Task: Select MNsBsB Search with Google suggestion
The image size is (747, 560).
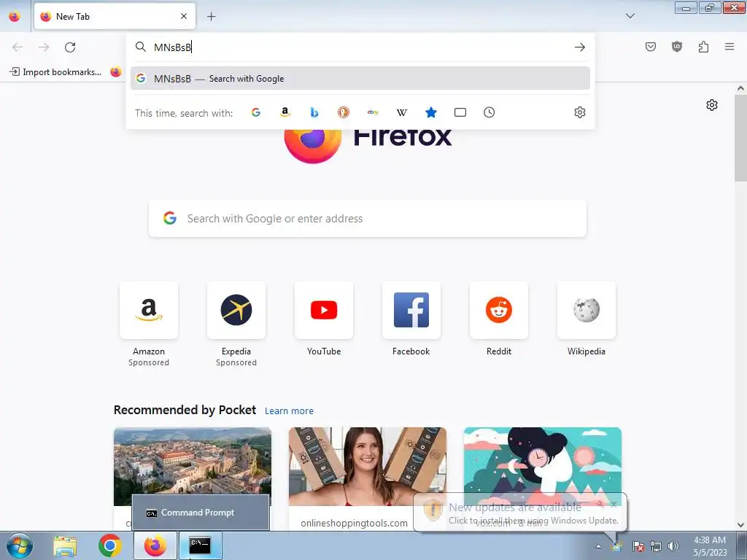Action: 360,79
